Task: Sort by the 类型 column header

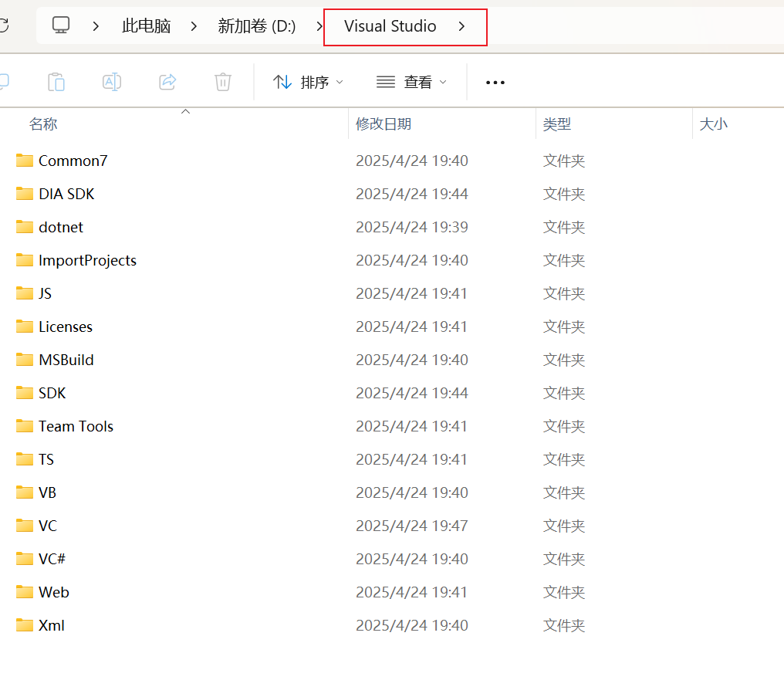Action: tap(557, 124)
